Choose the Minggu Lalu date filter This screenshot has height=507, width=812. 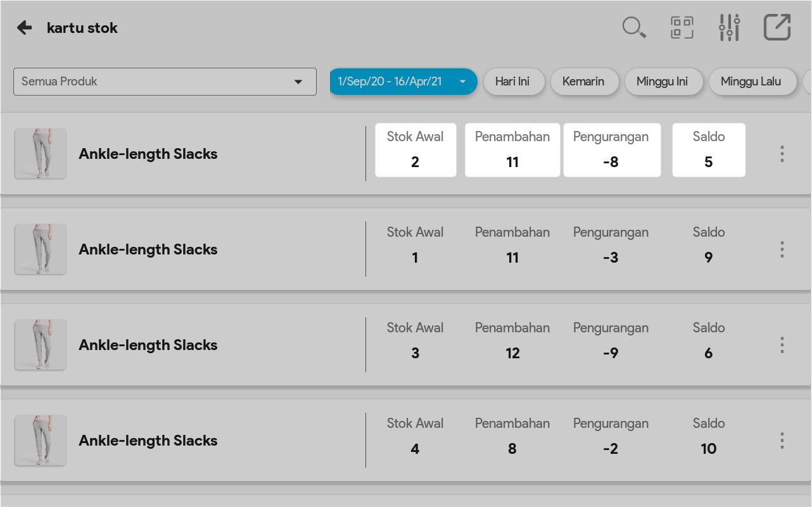751,82
